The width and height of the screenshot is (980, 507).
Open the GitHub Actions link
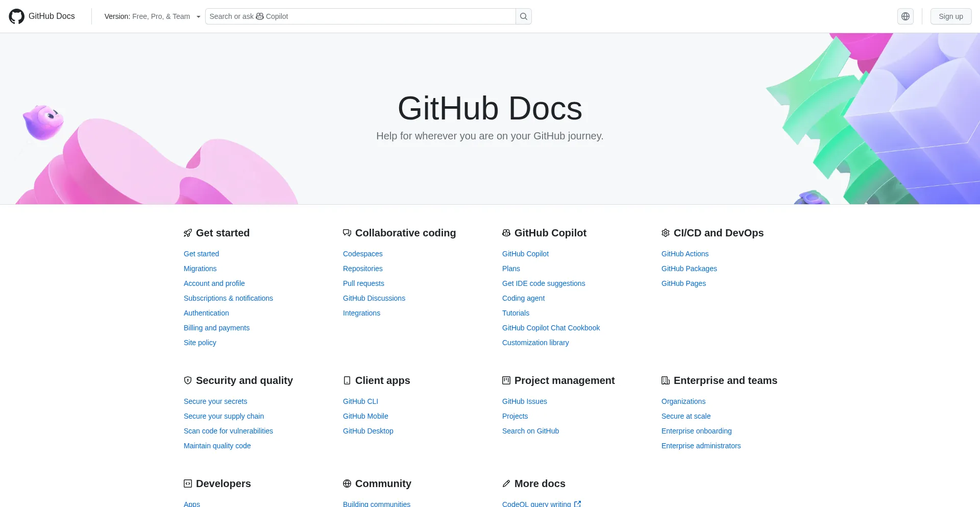pyautogui.click(x=685, y=254)
